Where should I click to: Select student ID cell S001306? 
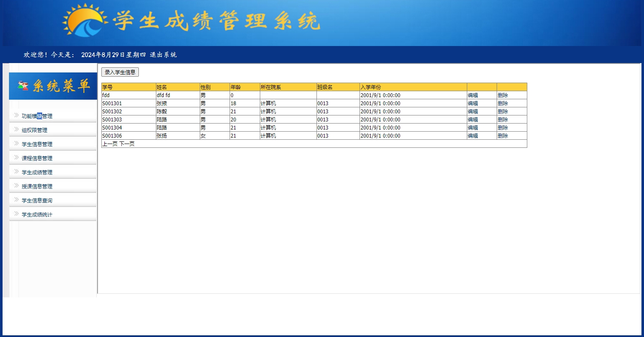[129, 135]
